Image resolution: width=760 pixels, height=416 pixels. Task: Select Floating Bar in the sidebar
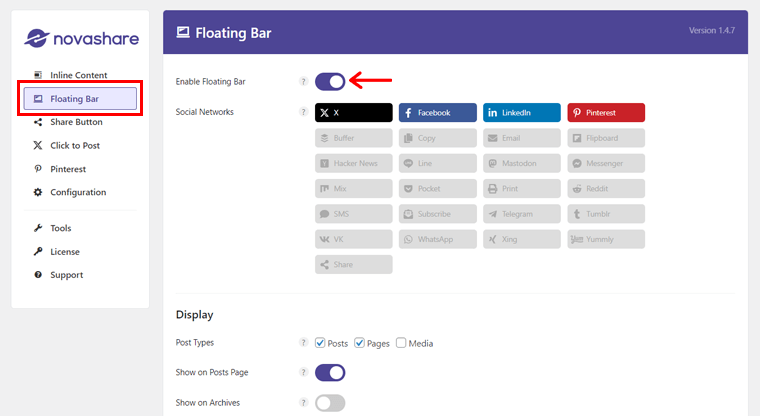pos(80,98)
